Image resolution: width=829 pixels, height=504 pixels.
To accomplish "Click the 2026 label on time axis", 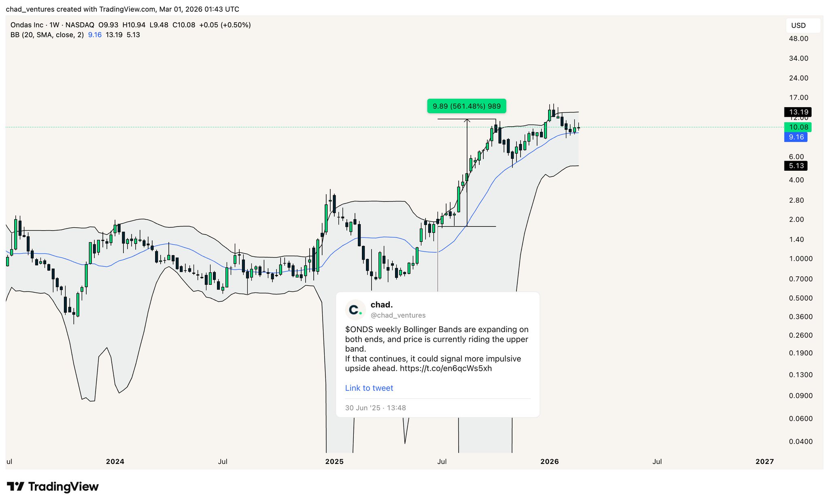I will [x=549, y=462].
